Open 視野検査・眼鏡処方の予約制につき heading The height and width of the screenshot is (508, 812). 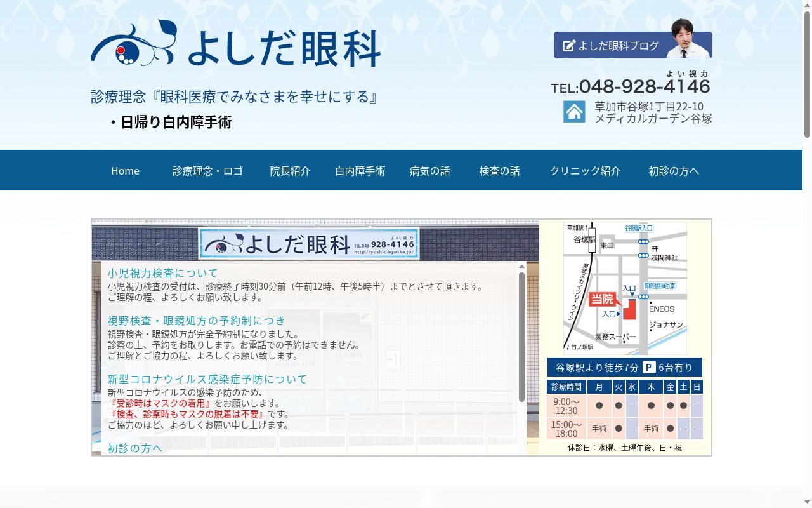pyautogui.click(x=196, y=321)
